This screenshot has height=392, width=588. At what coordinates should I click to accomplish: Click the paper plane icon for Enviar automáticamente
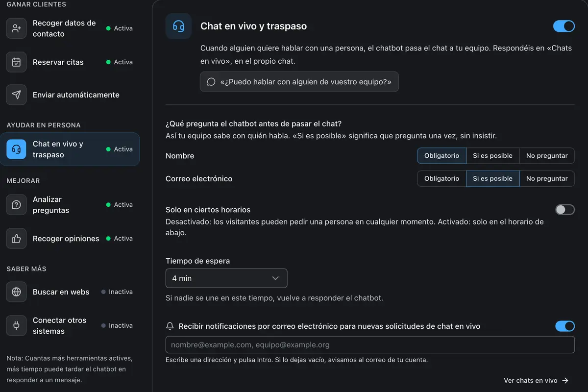16,95
